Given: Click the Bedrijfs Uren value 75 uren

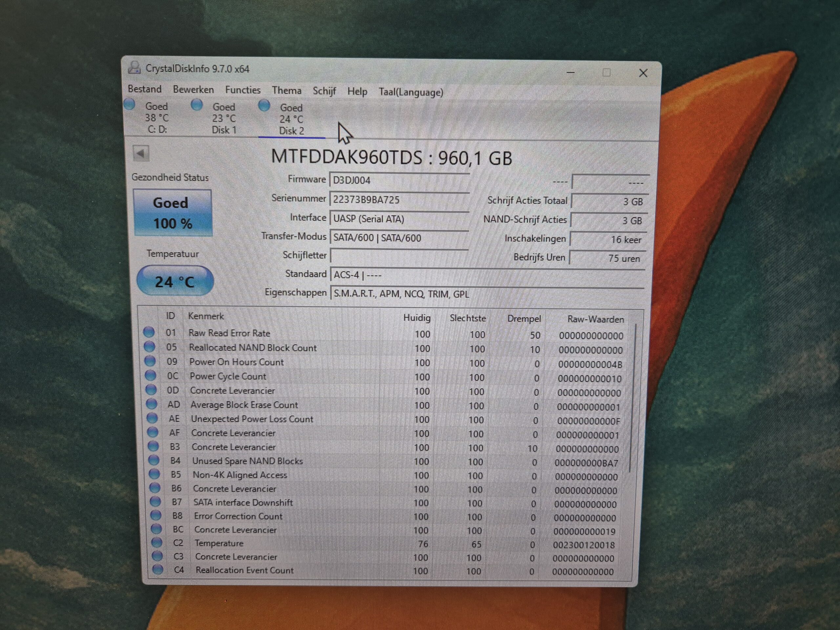Looking at the screenshot, I should 608,258.
